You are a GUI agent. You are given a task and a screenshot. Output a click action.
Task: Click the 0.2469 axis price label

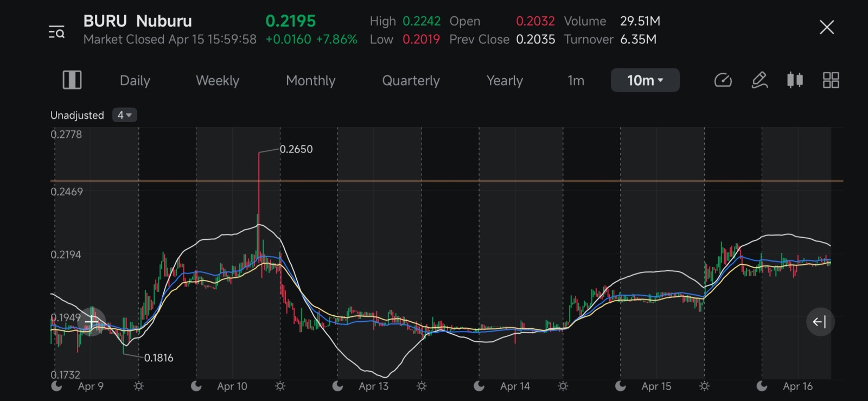(67, 192)
